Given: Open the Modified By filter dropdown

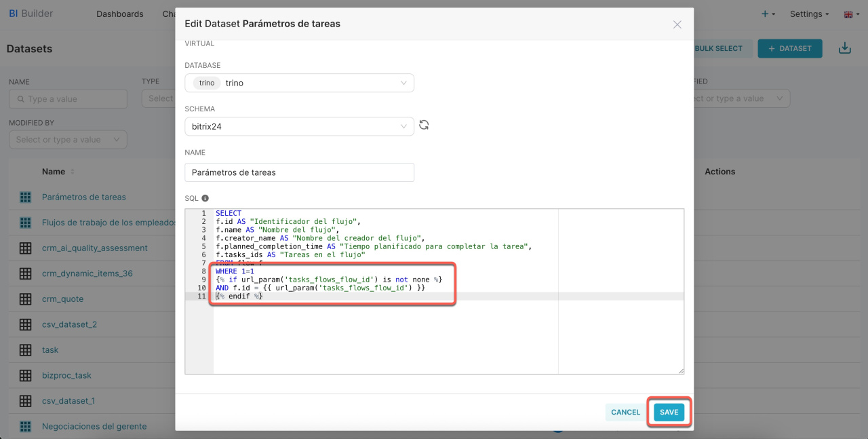Looking at the screenshot, I should coord(68,140).
